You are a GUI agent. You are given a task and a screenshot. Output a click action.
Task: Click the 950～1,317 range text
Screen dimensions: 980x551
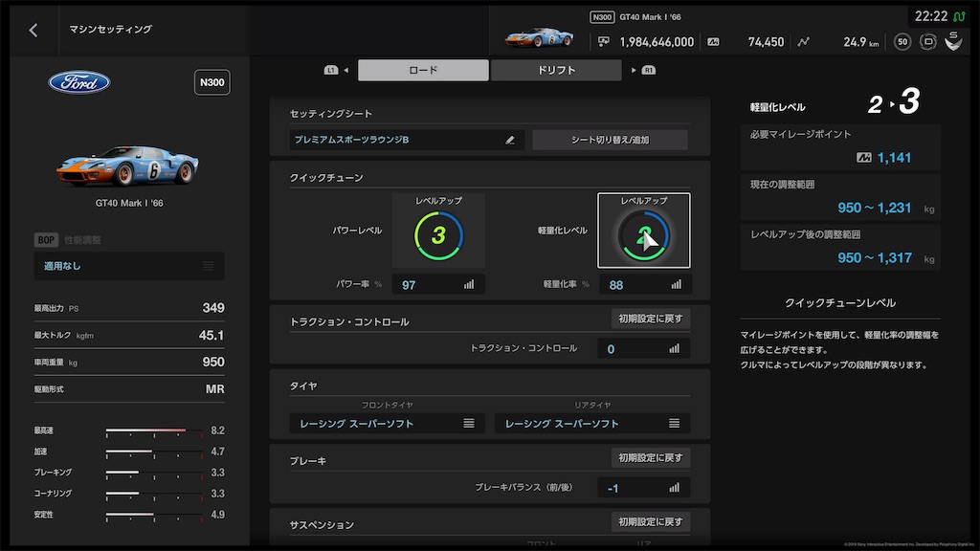point(875,258)
